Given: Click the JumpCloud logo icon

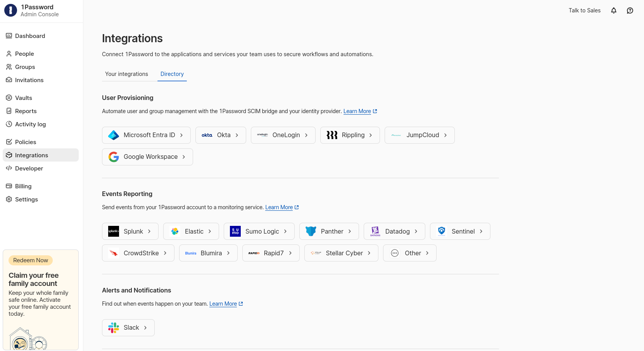Looking at the screenshot, I should point(396,135).
